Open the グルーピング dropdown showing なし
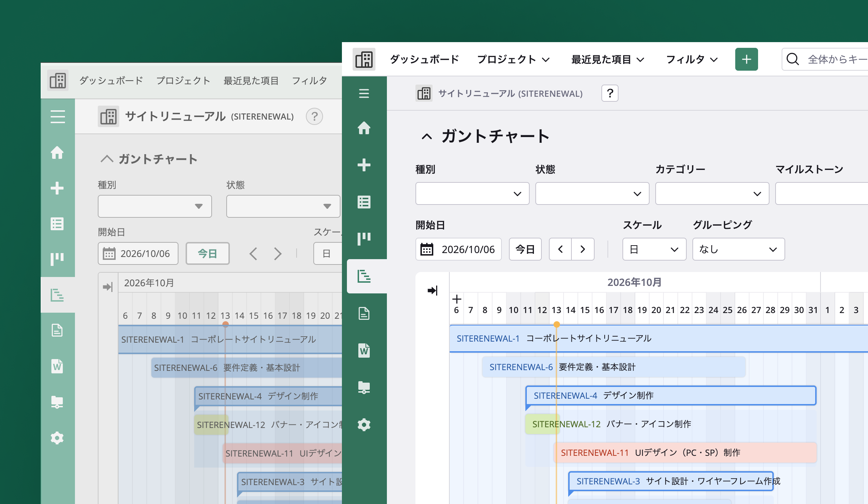This screenshot has width=868, height=504. coord(738,249)
